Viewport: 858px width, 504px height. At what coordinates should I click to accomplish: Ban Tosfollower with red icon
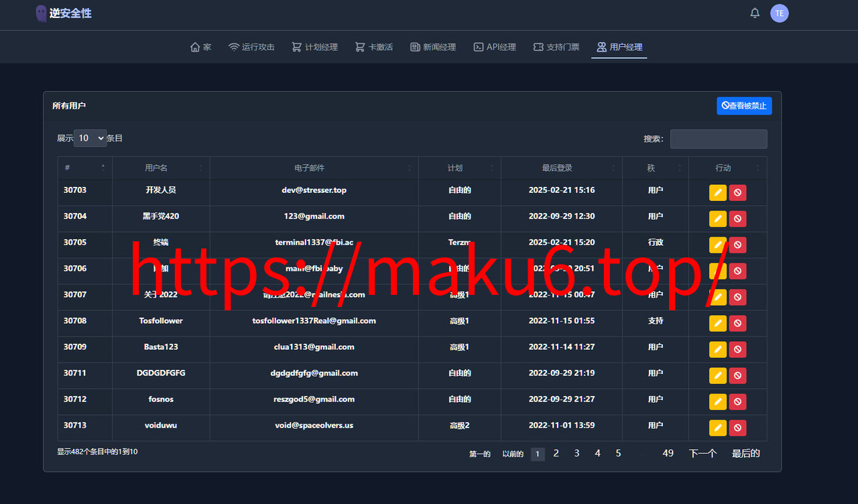point(737,323)
